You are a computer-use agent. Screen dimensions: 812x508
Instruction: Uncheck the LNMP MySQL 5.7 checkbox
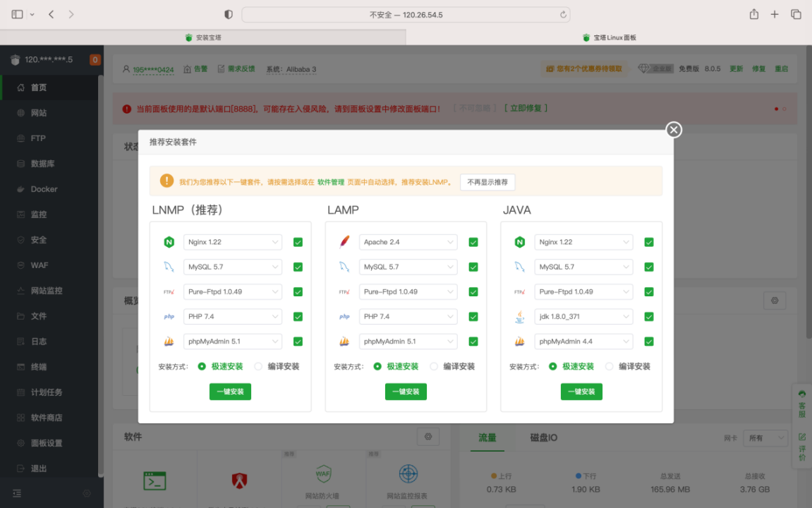[x=298, y=267]
